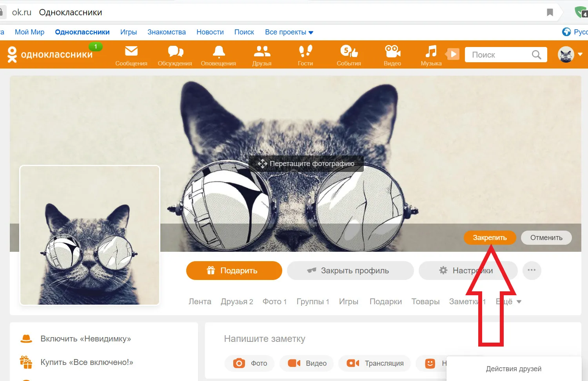Open the Новости link

coord(210,32)
